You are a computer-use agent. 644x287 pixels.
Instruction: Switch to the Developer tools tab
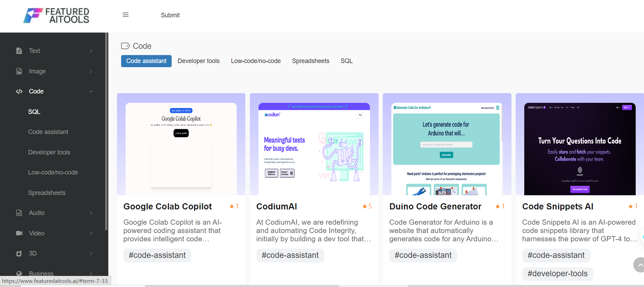[x=199, y=61]
